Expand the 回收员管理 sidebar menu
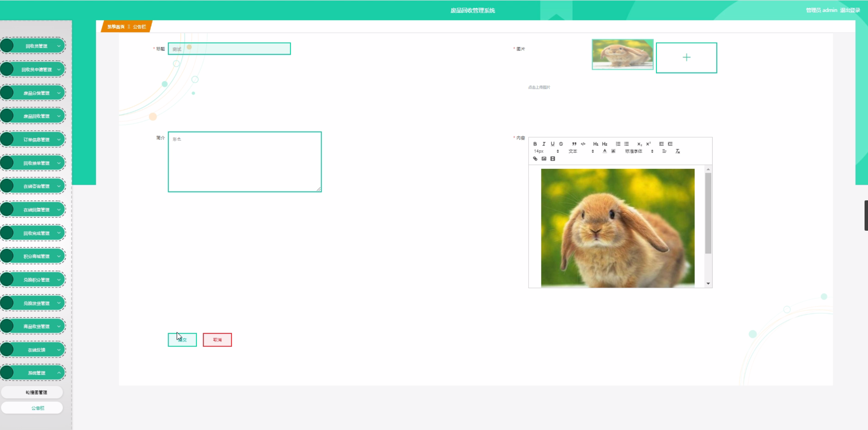This screenshot has height=430, width=868. point(37,46)
